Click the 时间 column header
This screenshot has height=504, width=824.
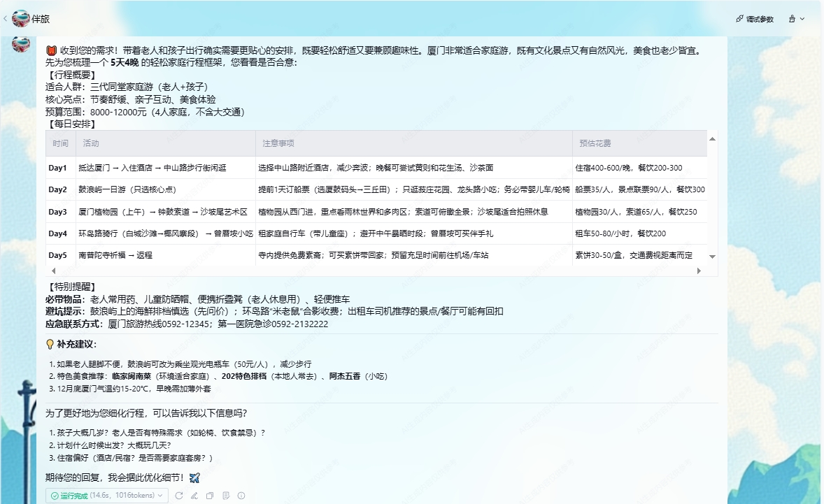60,143
